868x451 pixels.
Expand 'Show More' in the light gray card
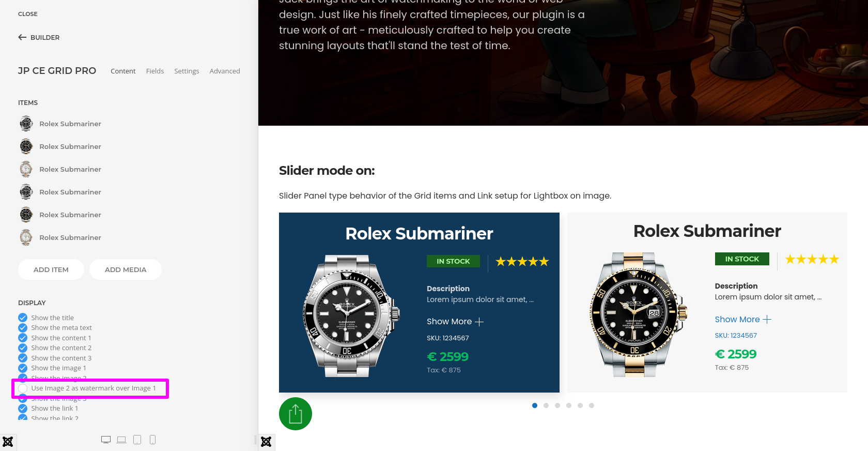click(742, 320)
